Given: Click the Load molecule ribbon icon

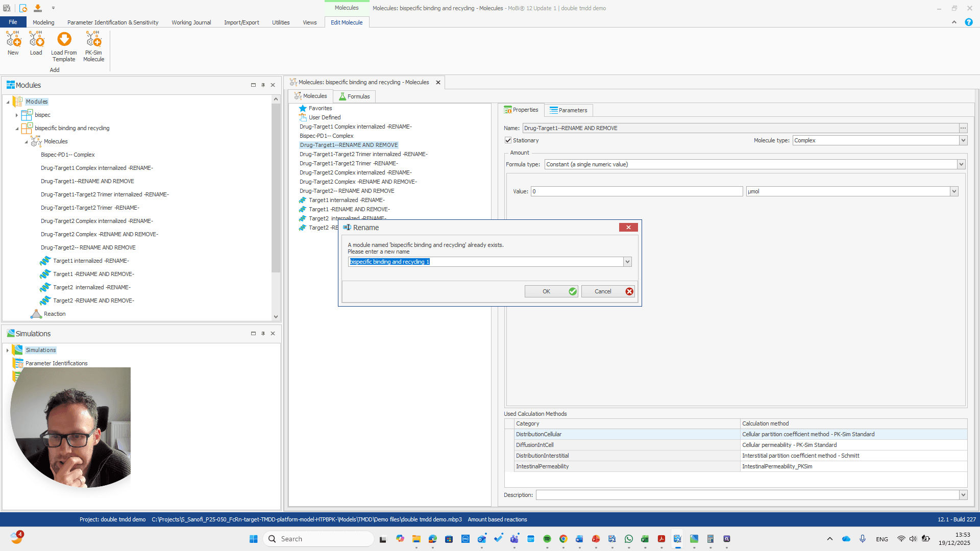Looking at the screenshot, I should coord(36,39).
